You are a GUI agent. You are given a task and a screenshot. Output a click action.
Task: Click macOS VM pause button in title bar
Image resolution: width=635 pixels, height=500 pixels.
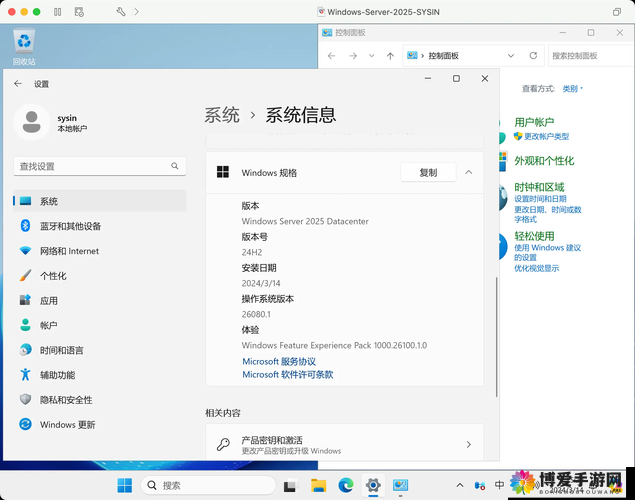click(x=58, y=12)
